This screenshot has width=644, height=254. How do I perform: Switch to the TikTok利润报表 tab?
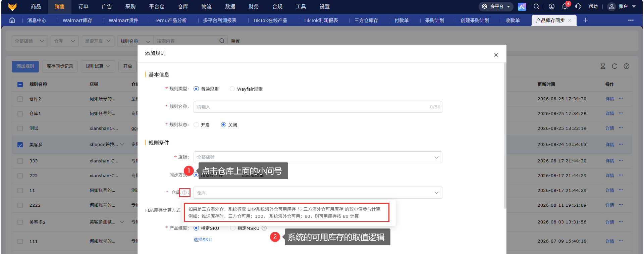321,20
